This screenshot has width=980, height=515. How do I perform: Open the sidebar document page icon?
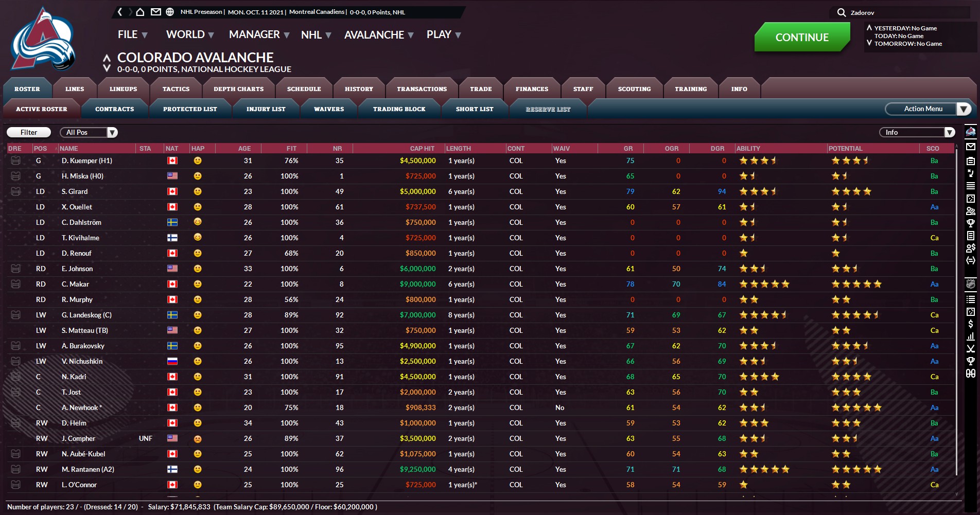tap(971, 236)
